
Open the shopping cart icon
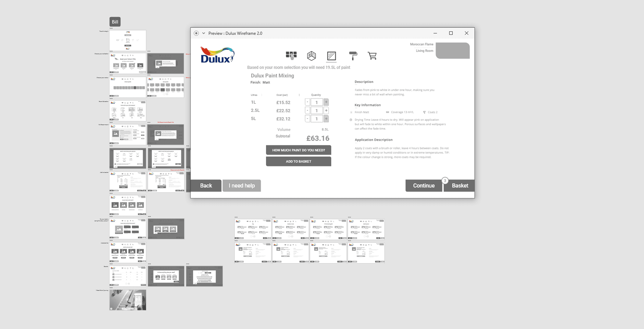tap(372, 55)
